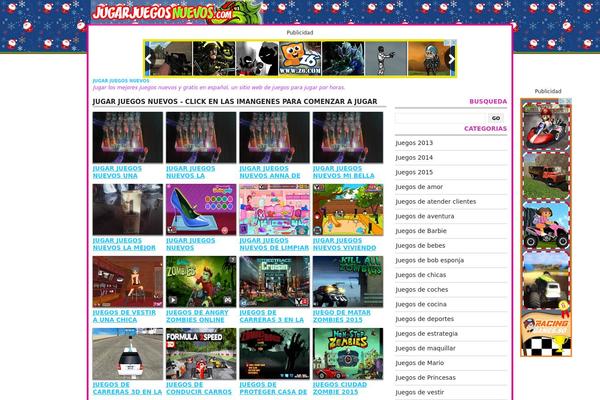
Task: Open the red truck ad thumbnail in sidebar
Action: click(x=546, y=176)
